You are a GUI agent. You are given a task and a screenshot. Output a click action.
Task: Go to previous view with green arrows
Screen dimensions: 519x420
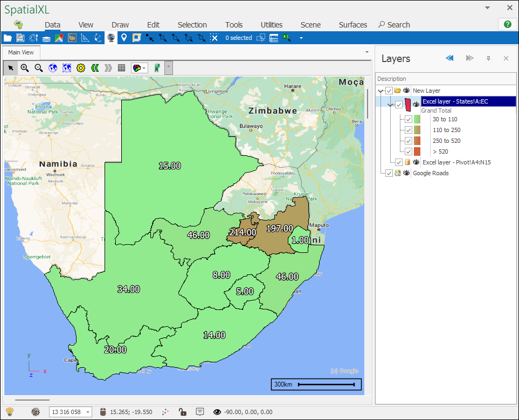tap(95, 68)
